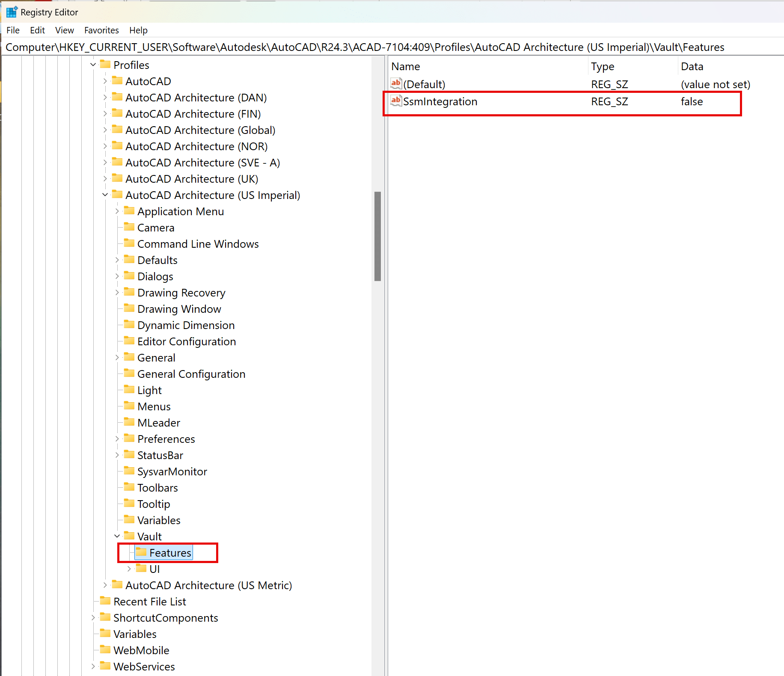Select the Light folder icon

point(129,389)
